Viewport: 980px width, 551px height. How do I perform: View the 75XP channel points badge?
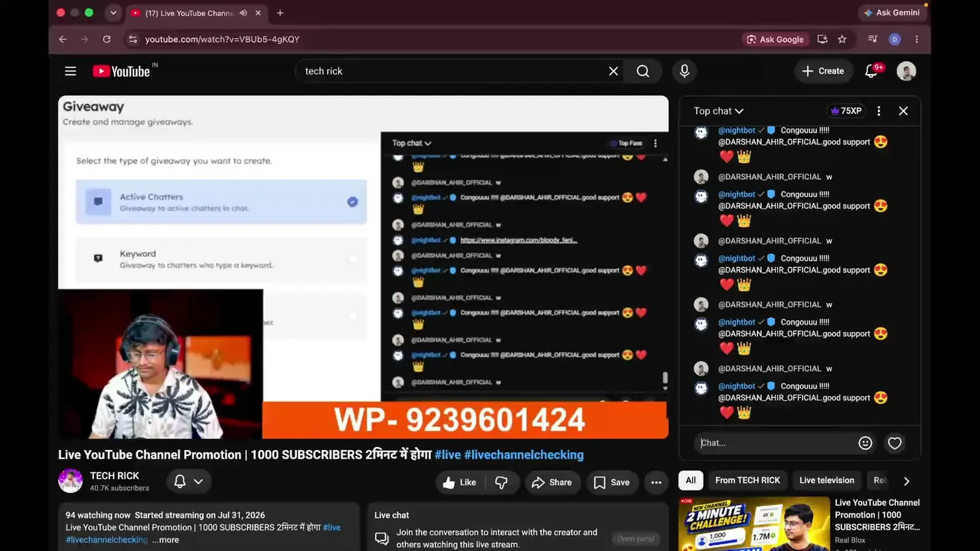click(x=845, y=111)
